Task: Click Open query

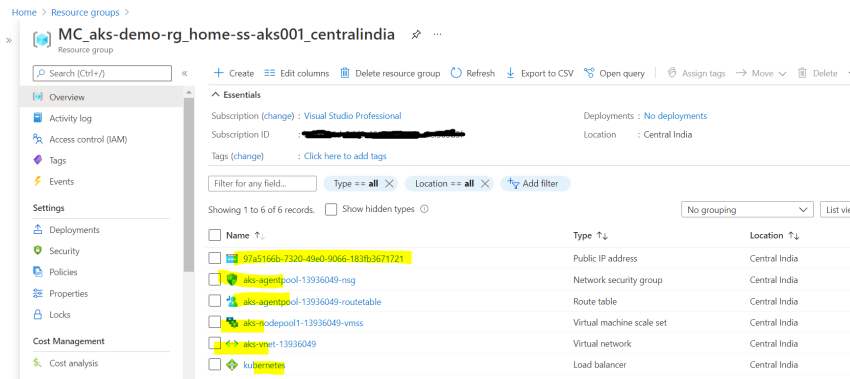Action: tap(614, 73)
